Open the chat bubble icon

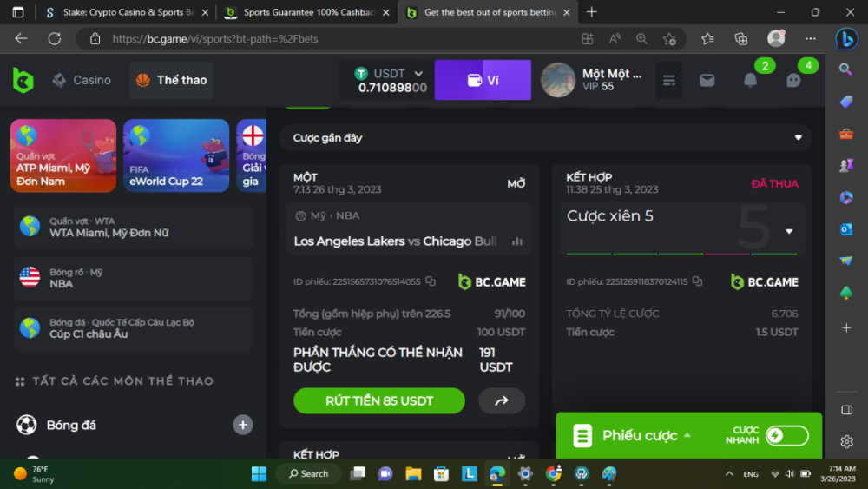tap(793, 80)
